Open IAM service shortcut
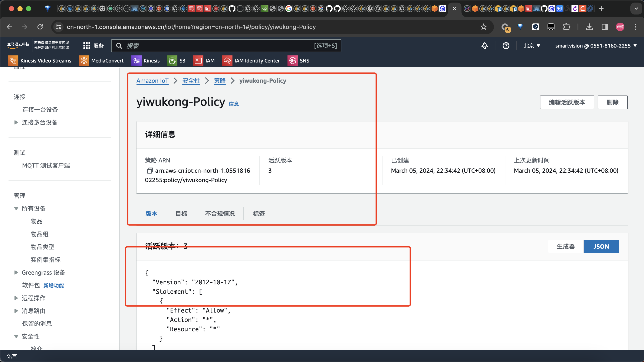 click(x=204, y=61)
